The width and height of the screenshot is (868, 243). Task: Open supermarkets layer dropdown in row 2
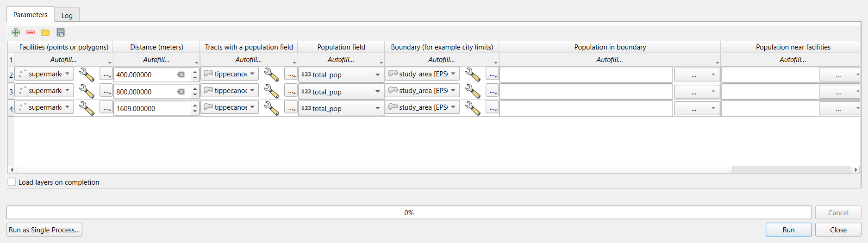44,74
